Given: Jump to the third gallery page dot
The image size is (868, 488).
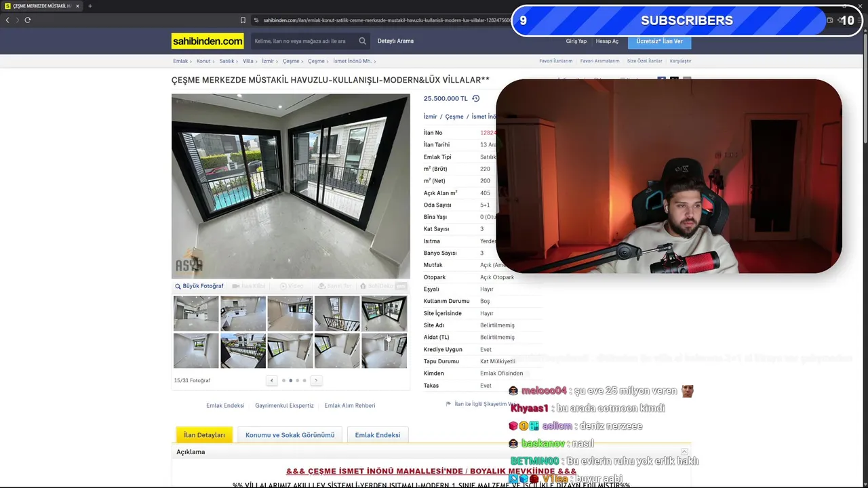Looking at the screenshot, I should tap(298, 380).
